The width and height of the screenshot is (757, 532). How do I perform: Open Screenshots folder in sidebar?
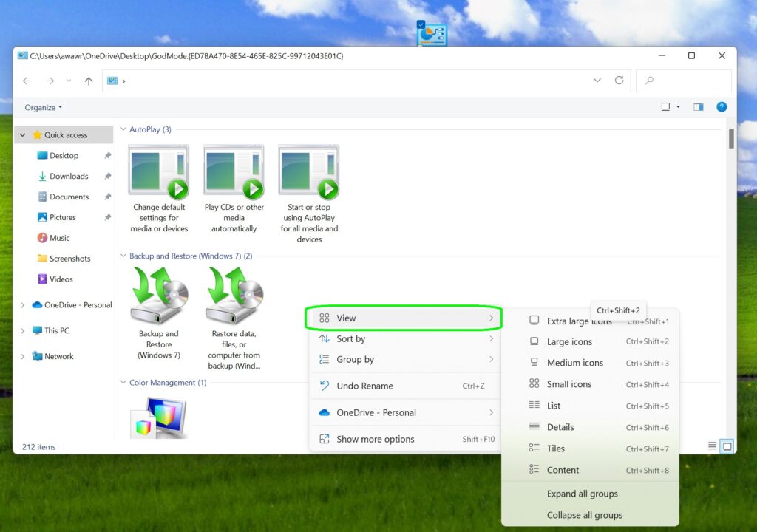[x=69, y=259]
